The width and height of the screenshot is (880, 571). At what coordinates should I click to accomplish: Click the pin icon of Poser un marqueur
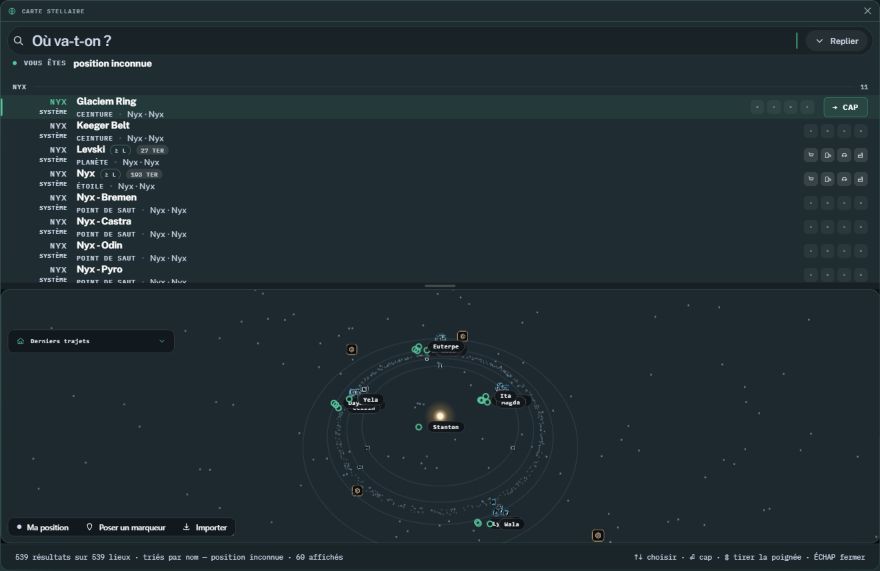(89, 527)
